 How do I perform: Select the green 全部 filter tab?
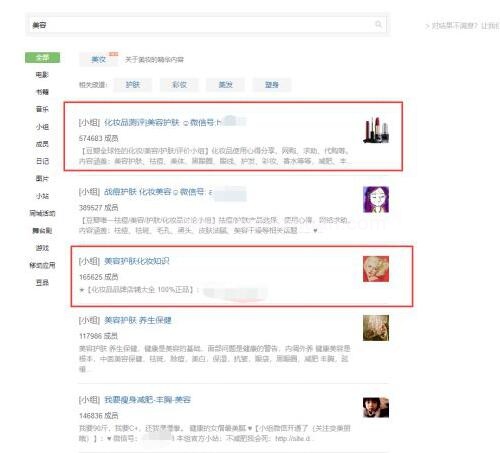coord(42,57)
